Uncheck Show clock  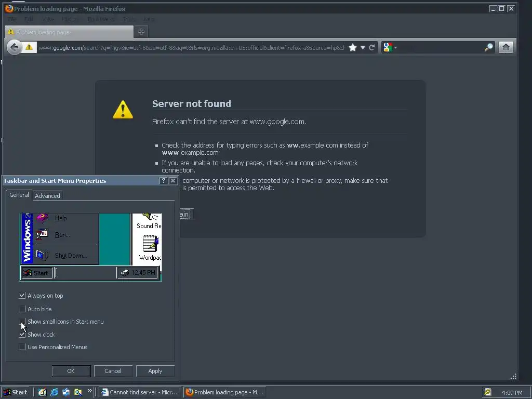tap(22, 334)
